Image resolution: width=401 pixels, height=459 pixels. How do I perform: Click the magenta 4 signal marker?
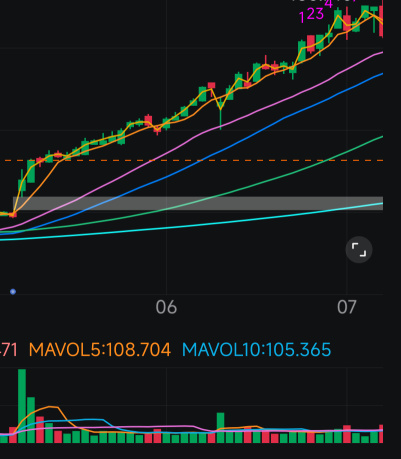point(329,4)
